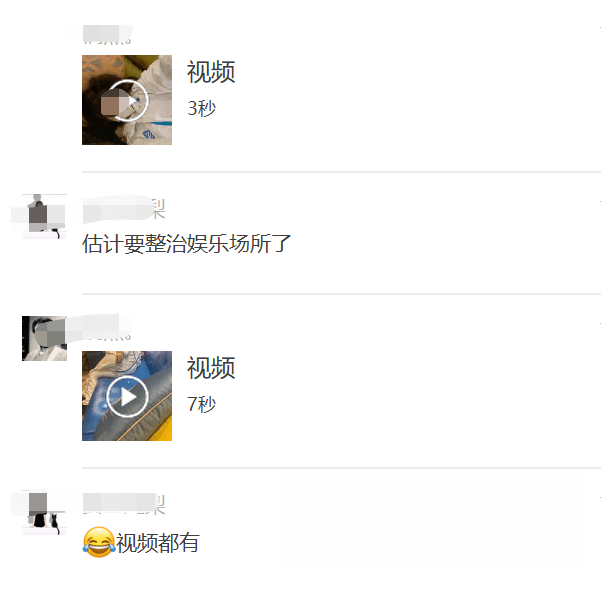Screen dimensions: 601x589
Task: Click sender name above 估计要整治娱乐场所了
Action: click(124, 209)
